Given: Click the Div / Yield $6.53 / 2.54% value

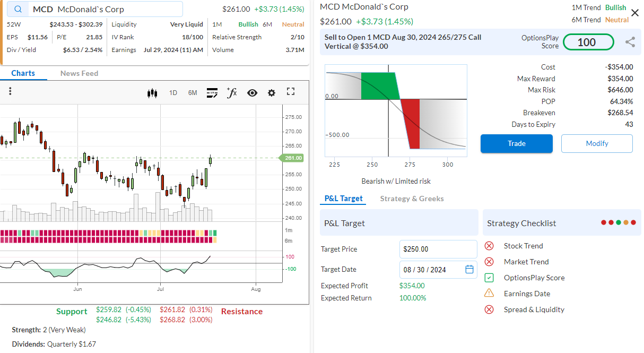Looking at the screenshot, I should tap(83, 50).
